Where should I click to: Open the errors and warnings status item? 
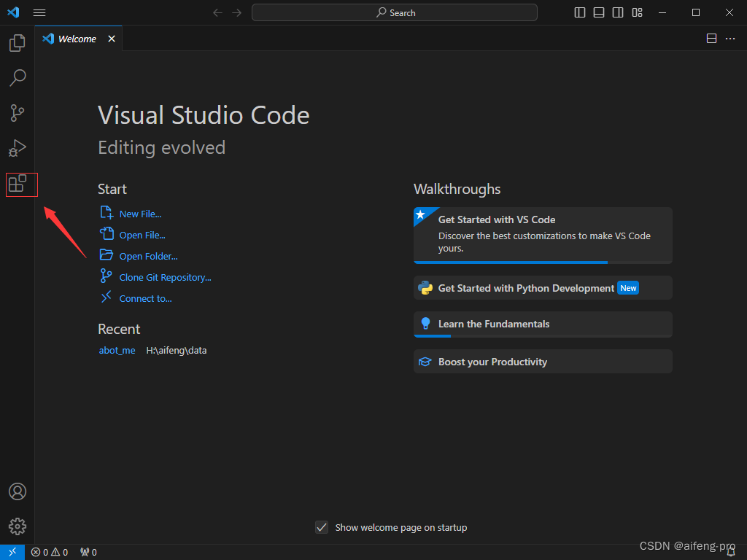coord(50,553)
